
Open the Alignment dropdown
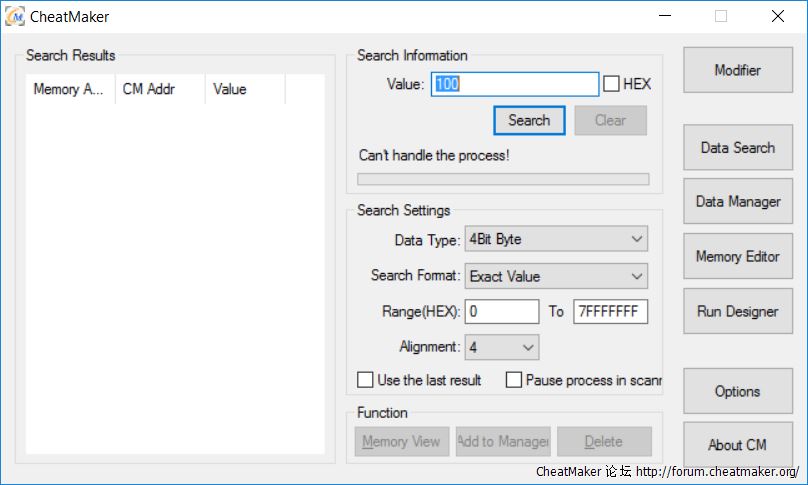(x=501, y=347)
